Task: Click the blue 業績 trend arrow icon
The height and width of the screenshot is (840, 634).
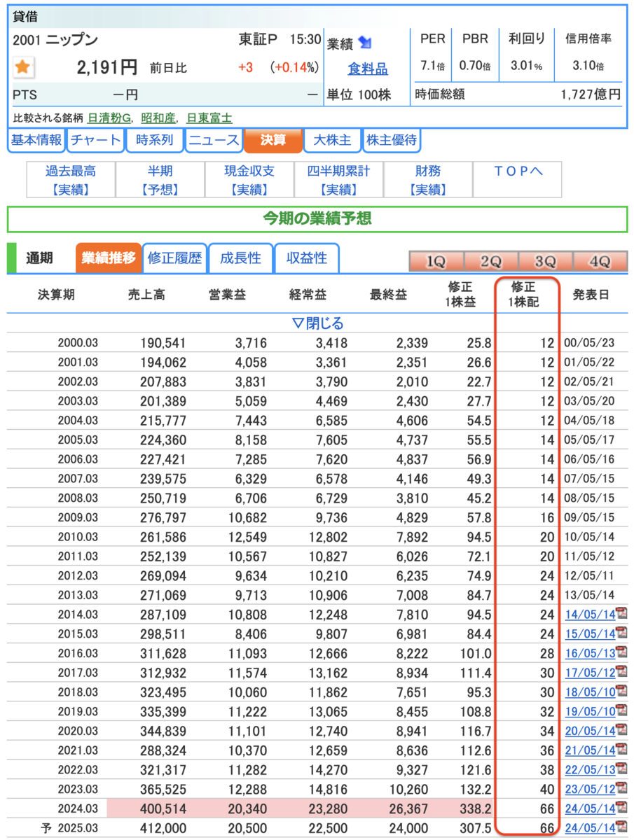Action: point(364,43)
